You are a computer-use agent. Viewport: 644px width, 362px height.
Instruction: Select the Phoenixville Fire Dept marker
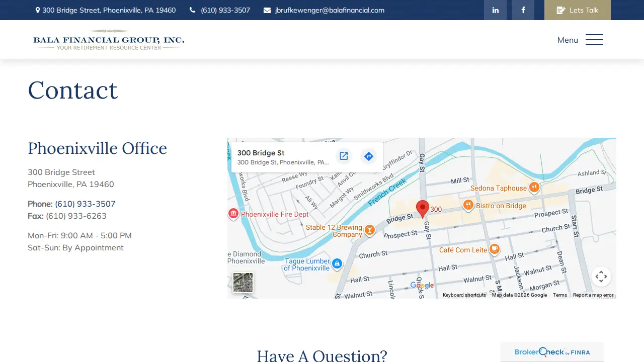[233, 214]
